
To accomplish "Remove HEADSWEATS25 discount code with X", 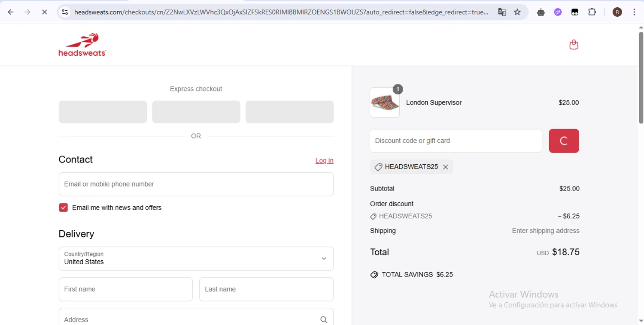I will click(x=446, y=167).
